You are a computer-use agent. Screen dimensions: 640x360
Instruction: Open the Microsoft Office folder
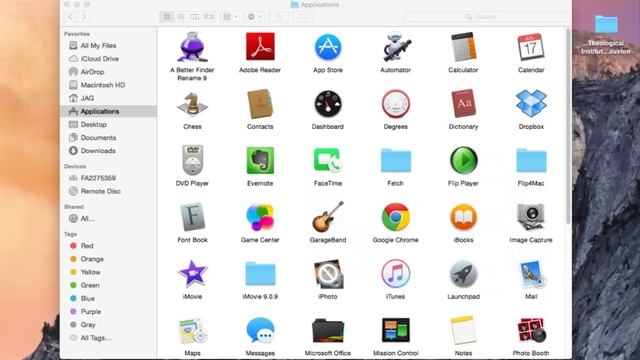[328, 330]
